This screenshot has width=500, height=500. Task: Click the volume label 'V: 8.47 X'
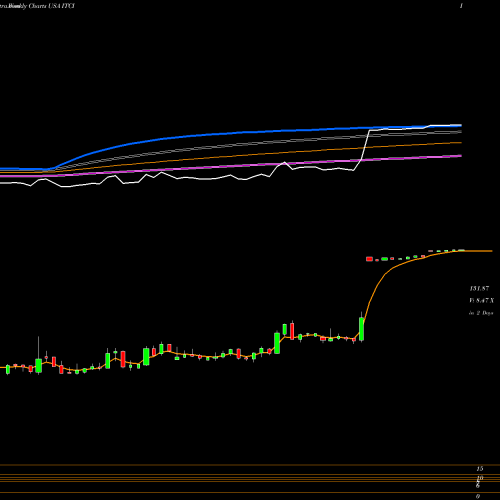coord(481,301)
